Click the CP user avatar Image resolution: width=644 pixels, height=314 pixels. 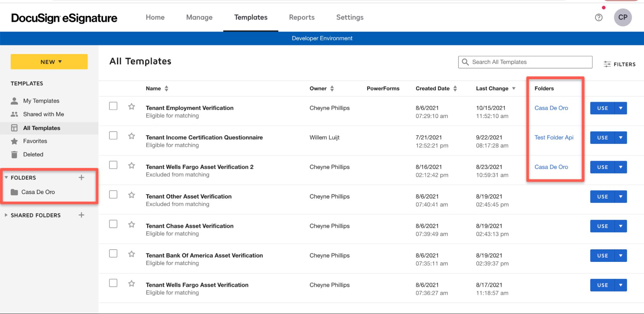(x=622, y=17)
